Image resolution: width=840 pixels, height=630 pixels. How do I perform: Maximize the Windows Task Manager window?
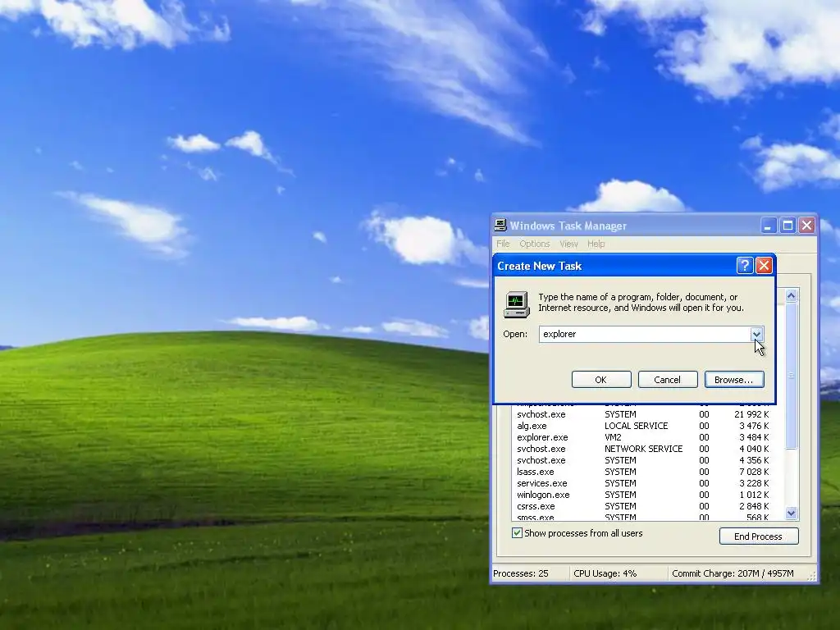[787, 226]
